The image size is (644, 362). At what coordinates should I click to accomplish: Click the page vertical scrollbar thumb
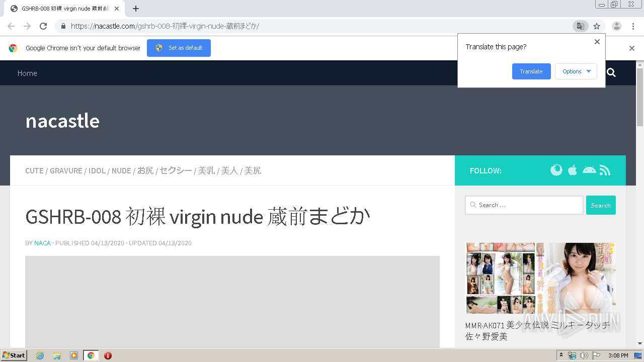click(640, 97)
